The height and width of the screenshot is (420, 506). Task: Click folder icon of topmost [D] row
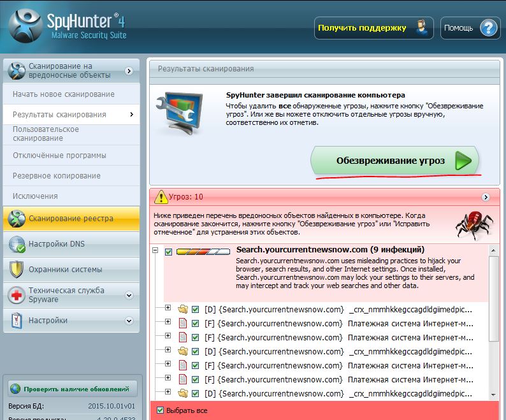[183, 309]
